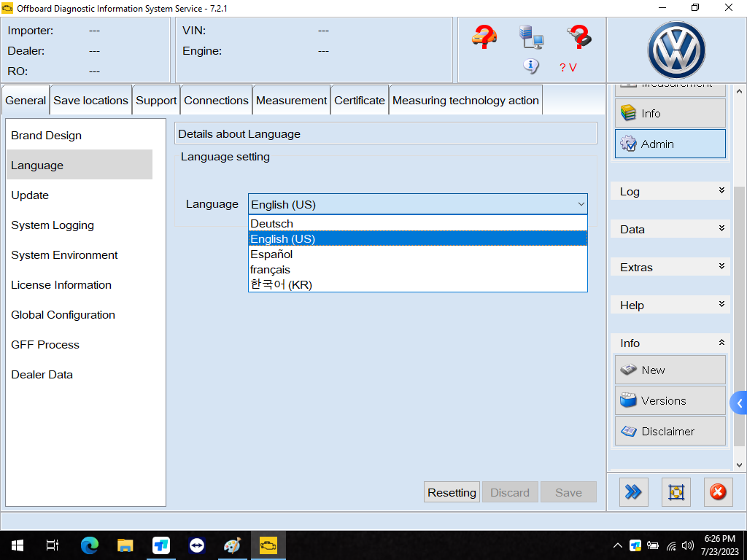Collapse the Info section
Screen dimensions: 747x560
670,343
